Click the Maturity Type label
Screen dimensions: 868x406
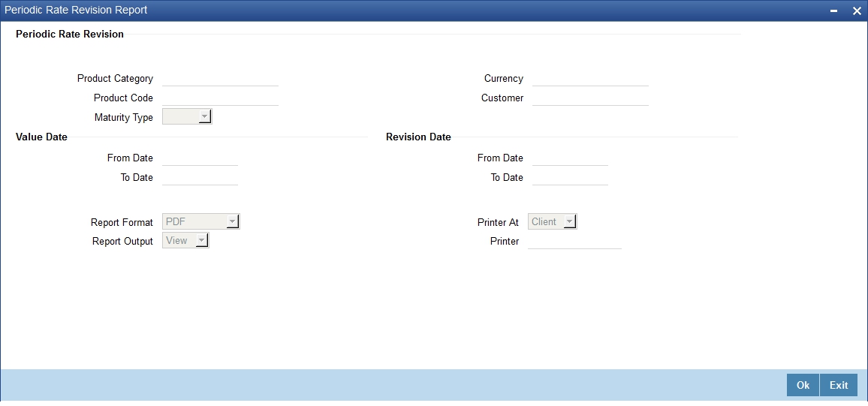click(124, 117)
